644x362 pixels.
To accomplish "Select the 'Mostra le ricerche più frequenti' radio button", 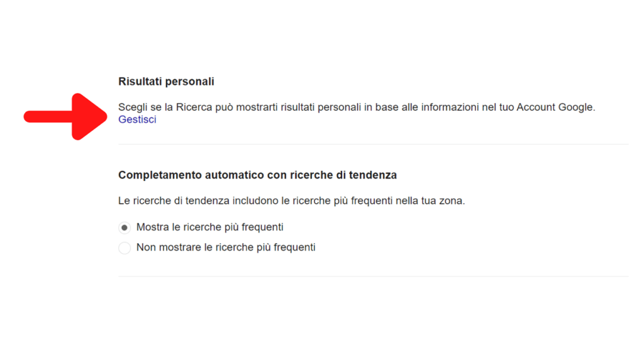I will click(x=125, y=228).
